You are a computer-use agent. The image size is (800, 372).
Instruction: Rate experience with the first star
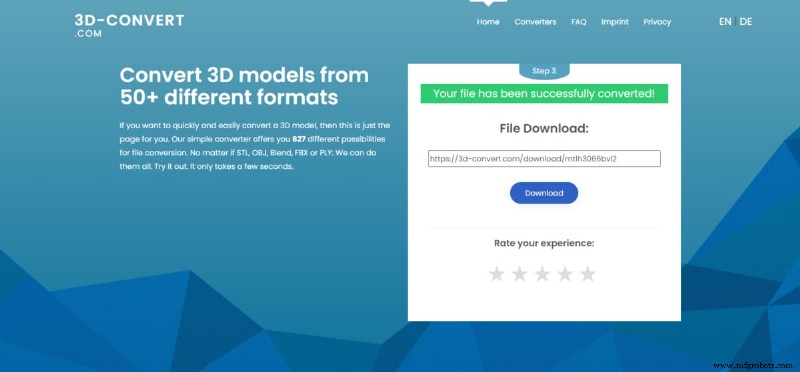pyautogui.click(x=496, y=274)
